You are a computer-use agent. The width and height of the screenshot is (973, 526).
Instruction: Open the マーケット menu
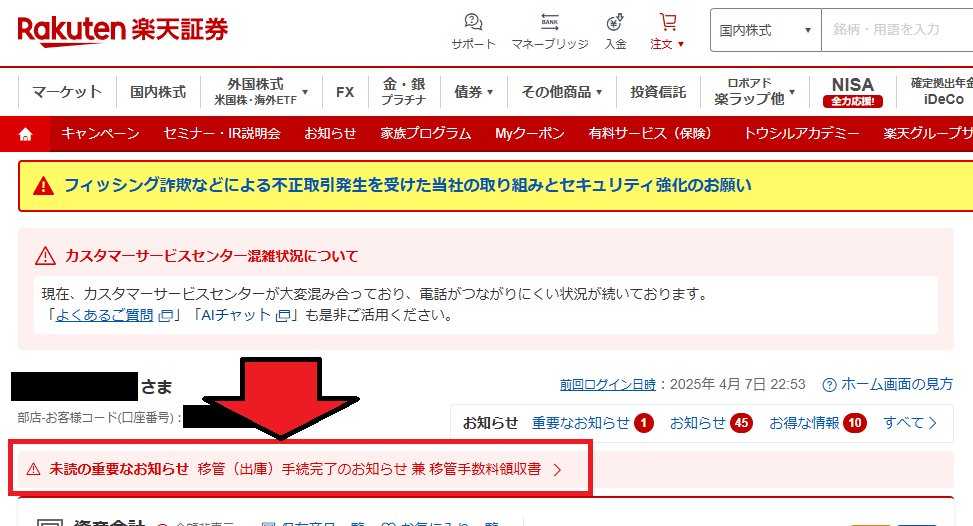point(67,92)
